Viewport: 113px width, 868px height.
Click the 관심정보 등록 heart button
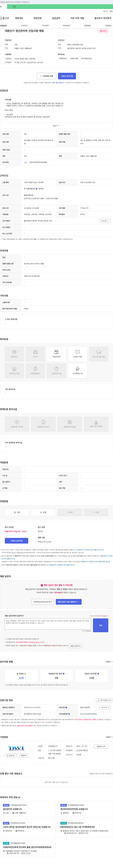pyautogui.click(x=46, y=76)
